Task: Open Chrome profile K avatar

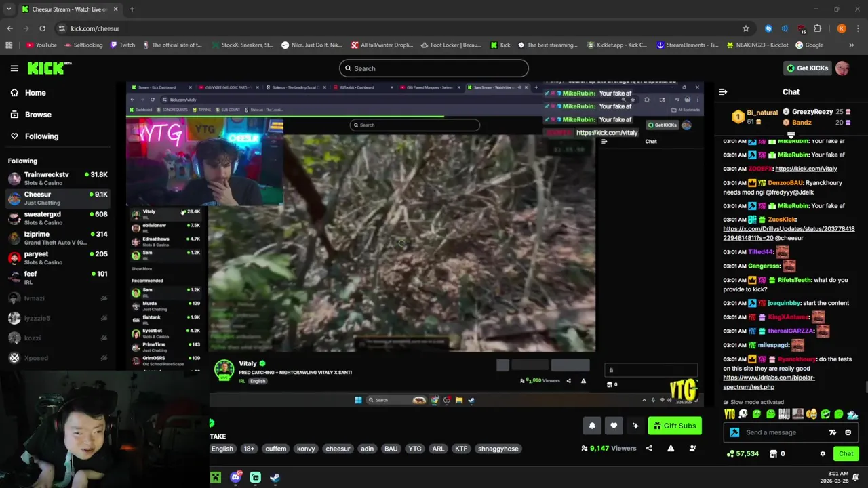Action: (x=842, y=28)
